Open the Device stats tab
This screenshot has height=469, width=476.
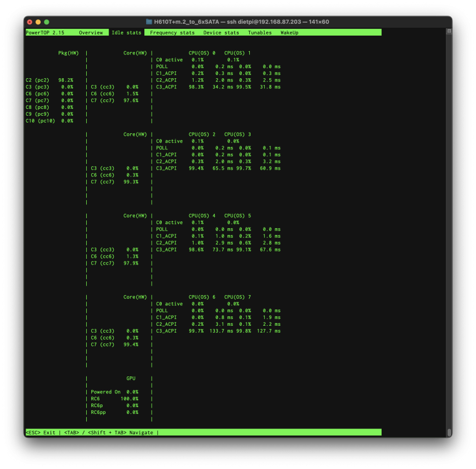(221, 33)
